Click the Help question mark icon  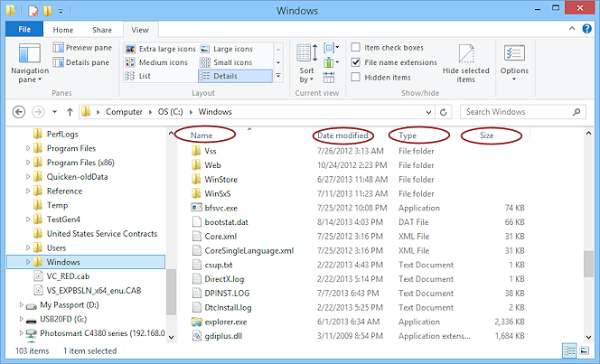point(586,29)
